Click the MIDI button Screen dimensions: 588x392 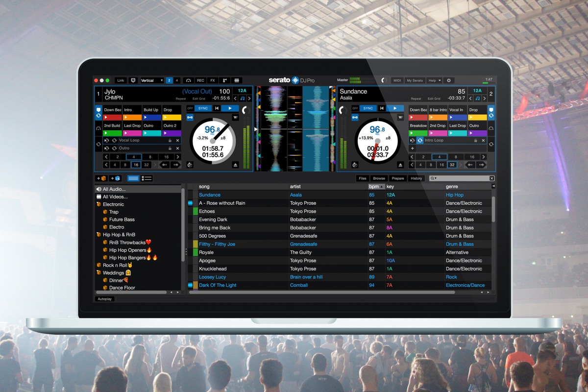click(397, 80)
